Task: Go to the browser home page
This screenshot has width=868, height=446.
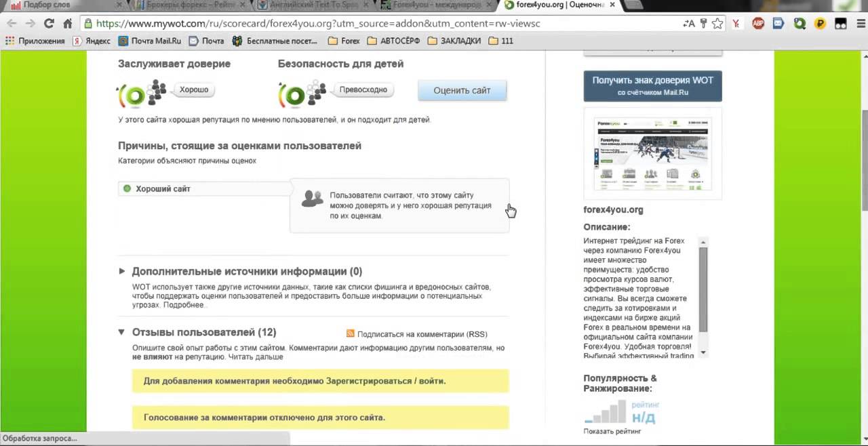Action: click(67, 23)
